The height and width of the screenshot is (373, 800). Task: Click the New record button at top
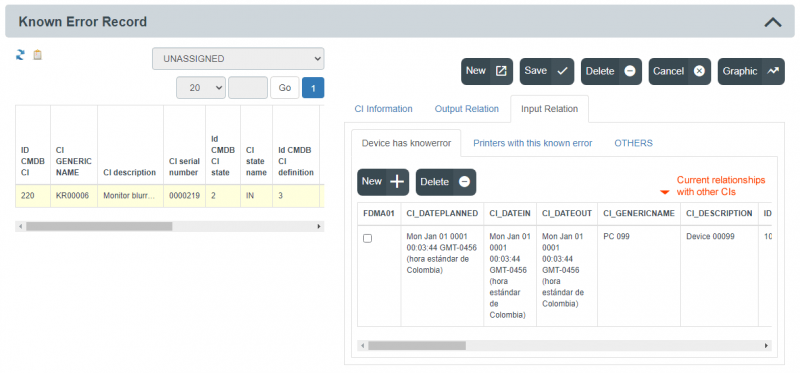(x=487, y=71)
